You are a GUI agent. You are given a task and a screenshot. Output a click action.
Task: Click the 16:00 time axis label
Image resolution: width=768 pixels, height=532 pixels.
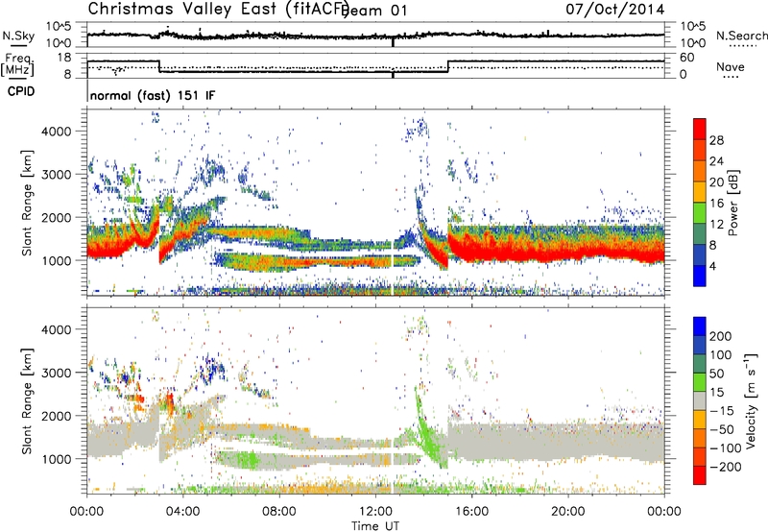(x=471, y=512)
